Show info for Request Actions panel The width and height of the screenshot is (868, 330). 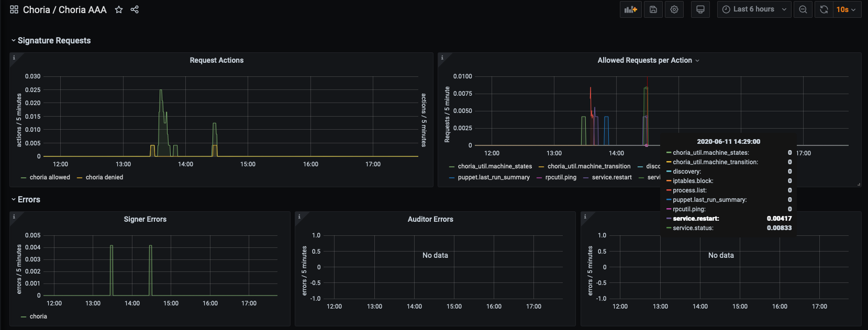tap(14, 58)
